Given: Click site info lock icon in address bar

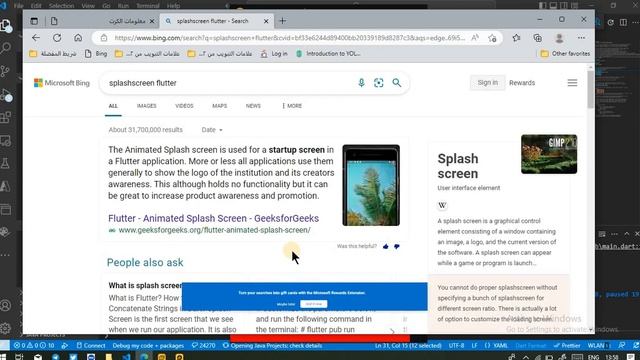Looking at the screenshot, I should point(104,38).
